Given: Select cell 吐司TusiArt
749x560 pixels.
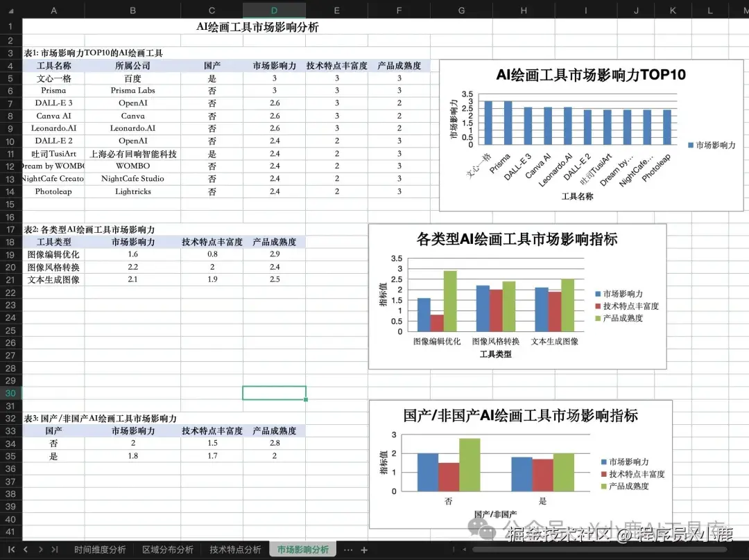Looking at the screenshot, I should (x=53, y=154).
